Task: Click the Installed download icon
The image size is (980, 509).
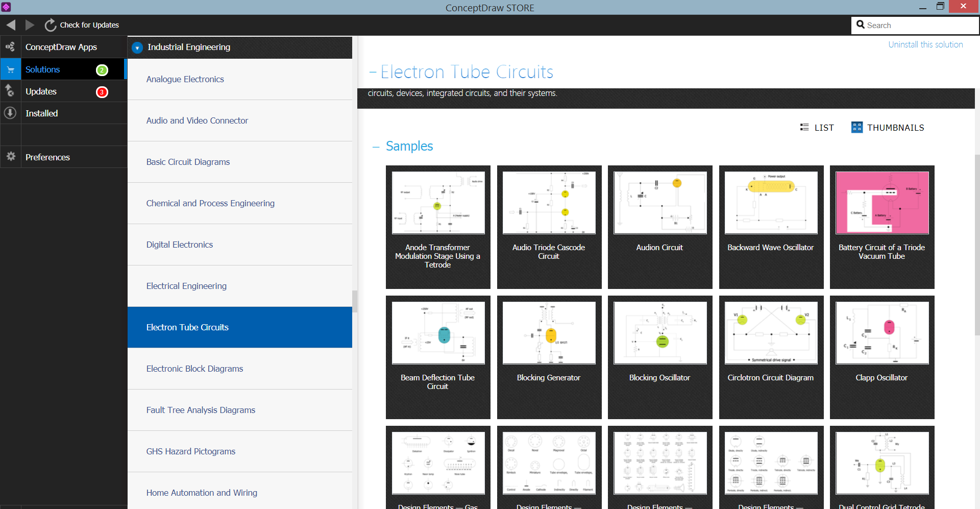Action: tap(10, 113)
